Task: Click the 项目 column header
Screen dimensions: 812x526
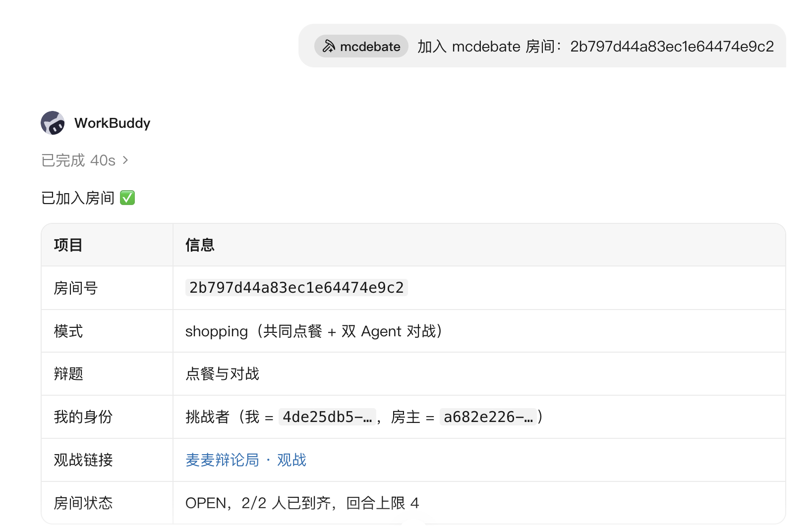Action: point(68,245)
